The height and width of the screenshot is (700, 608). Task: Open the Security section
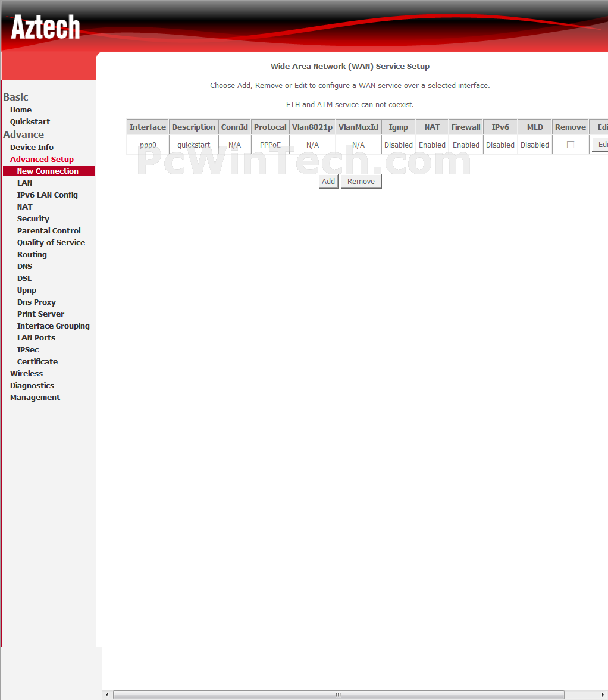tap(33, 219)
